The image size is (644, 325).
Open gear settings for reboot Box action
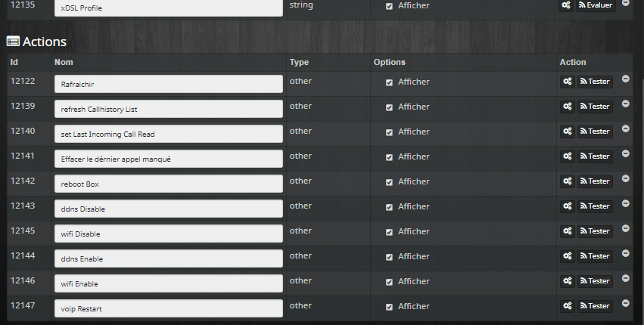[568, 181]
